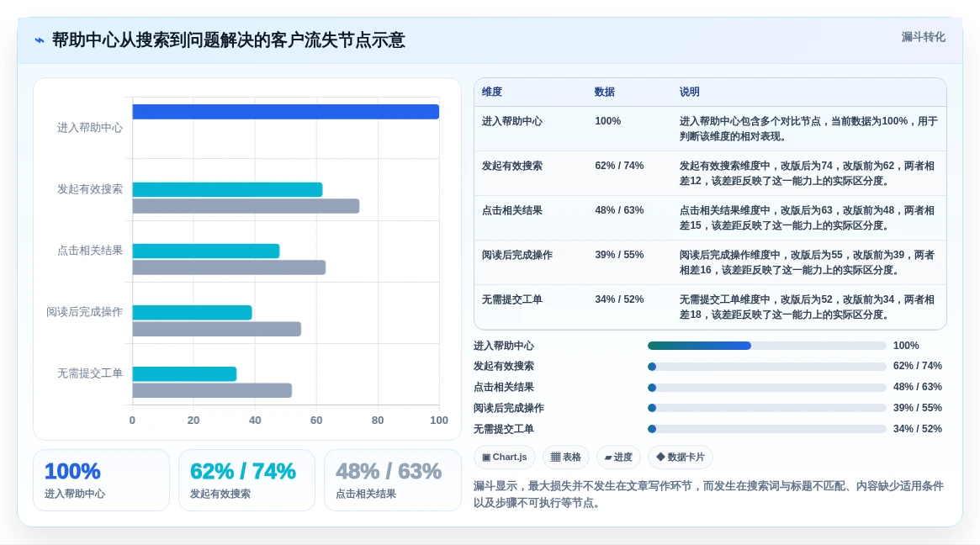Click the gray 无需提交工单 bar in the chart

click(212, 390)
